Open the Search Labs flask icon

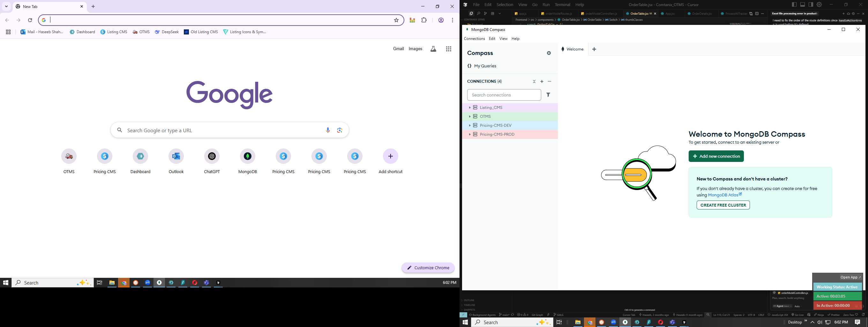433,49
